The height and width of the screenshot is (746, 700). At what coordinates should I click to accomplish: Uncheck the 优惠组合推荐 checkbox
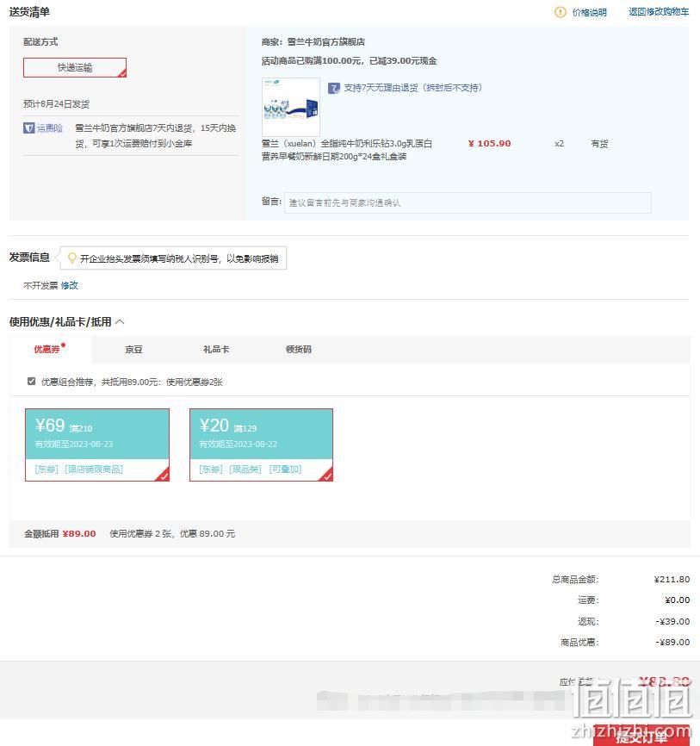pos(31,382)
